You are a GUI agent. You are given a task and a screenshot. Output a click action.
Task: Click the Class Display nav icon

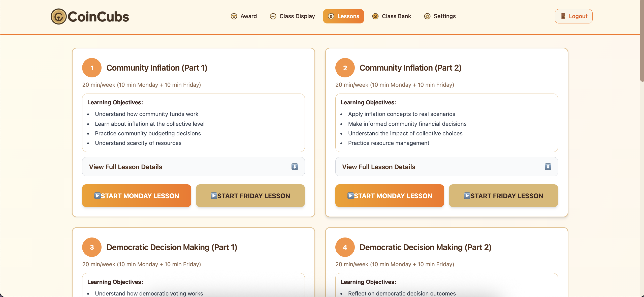click(x=273, y=16)
